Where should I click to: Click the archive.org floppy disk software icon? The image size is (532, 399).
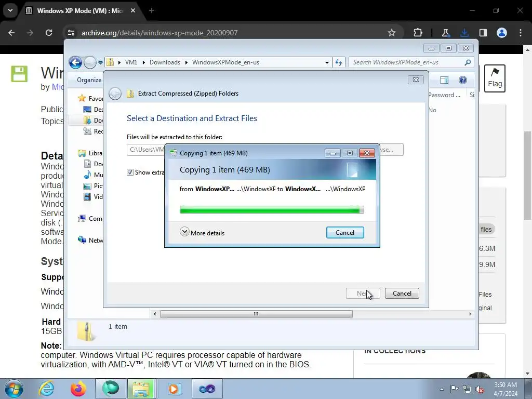19,74
